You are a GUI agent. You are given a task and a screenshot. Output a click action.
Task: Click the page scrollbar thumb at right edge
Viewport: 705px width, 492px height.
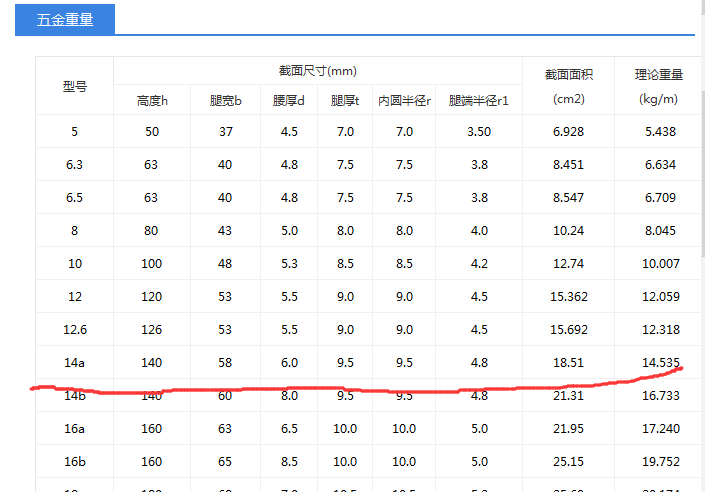[703, 173]
